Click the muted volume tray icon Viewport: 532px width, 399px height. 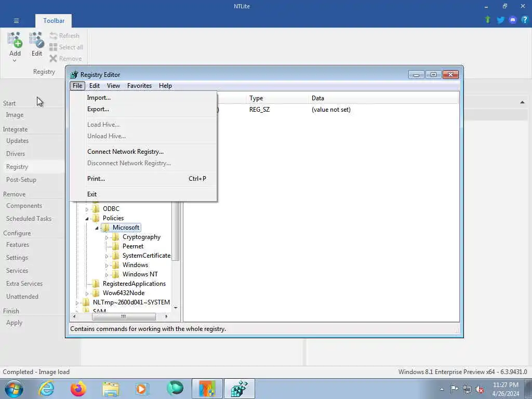point(480,390)
